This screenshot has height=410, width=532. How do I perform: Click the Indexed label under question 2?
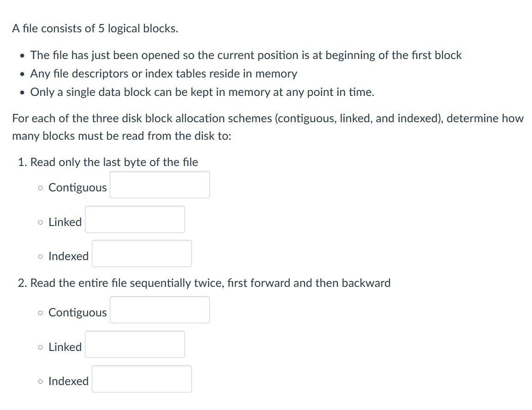68,381
